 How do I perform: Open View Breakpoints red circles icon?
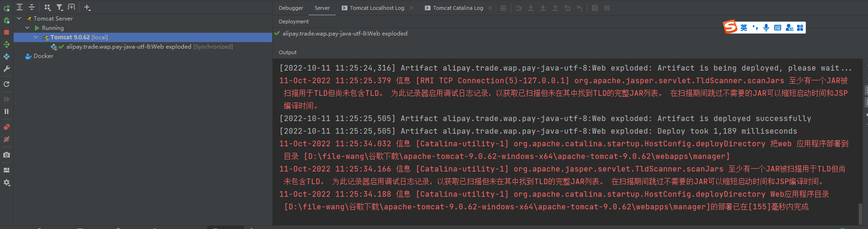(7, 127)
